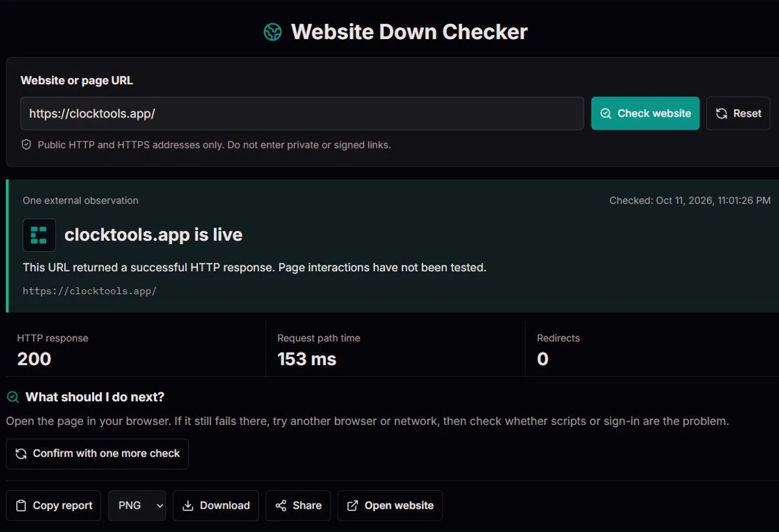The width and height of the screenshot is (779, 532).
Task: Click the icon beside 'What should I do next?'
Action: pos(13,397)
